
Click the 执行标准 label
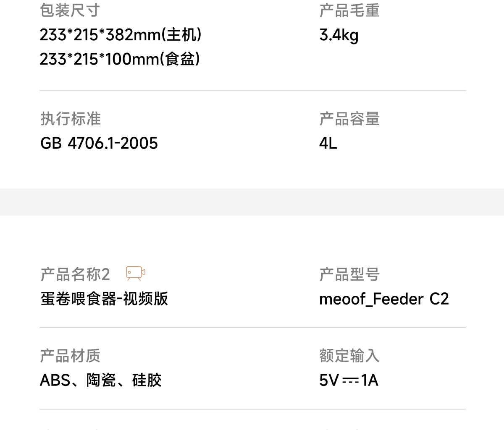pyautogui.click(x=71, y=119)
